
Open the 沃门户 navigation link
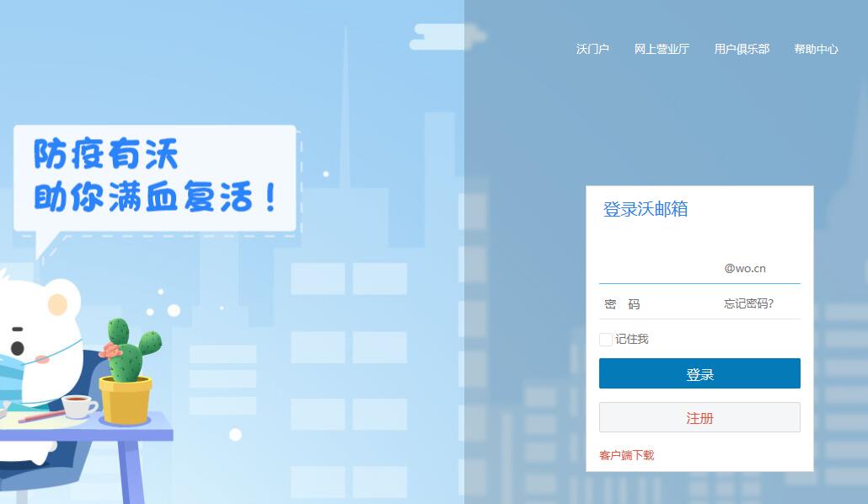592,49
